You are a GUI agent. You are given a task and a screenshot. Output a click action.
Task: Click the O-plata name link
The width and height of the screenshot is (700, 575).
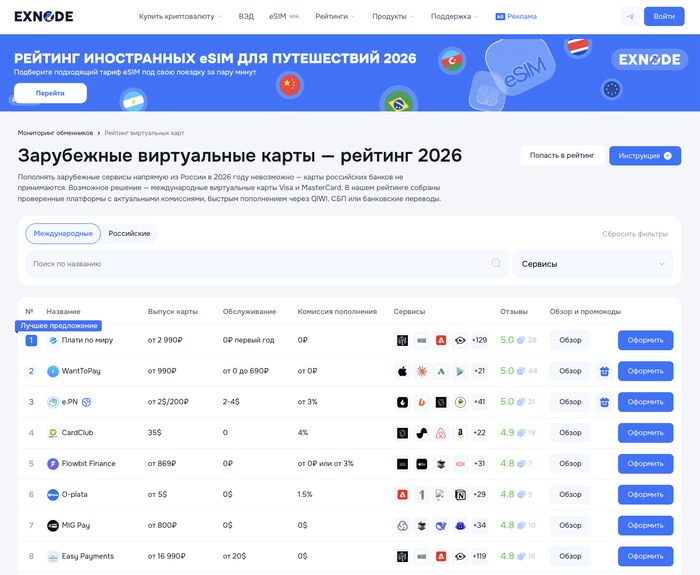(75, 494)
